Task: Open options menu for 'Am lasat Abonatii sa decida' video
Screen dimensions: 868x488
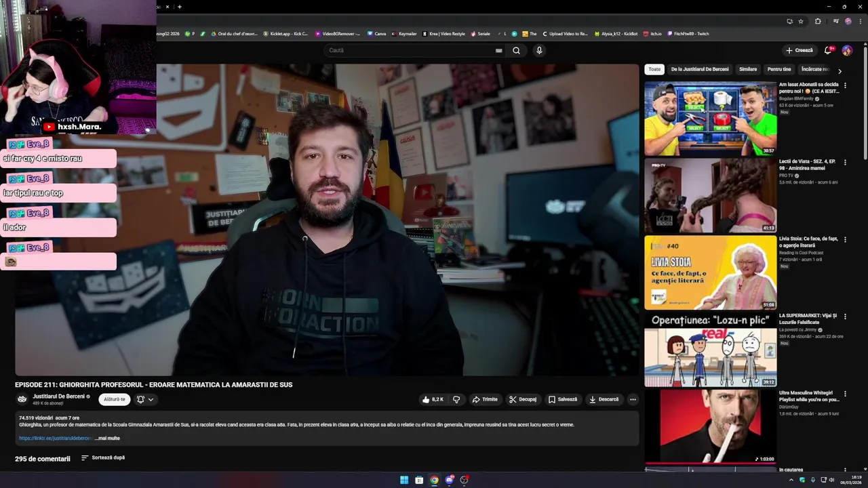Action: point(845,85)
